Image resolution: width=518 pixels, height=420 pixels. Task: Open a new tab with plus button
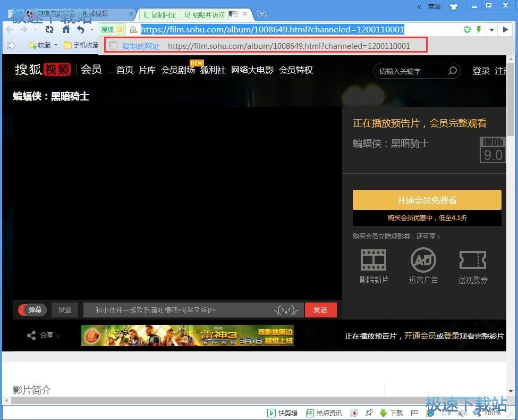pyautogui.click(x=261, y=14)
